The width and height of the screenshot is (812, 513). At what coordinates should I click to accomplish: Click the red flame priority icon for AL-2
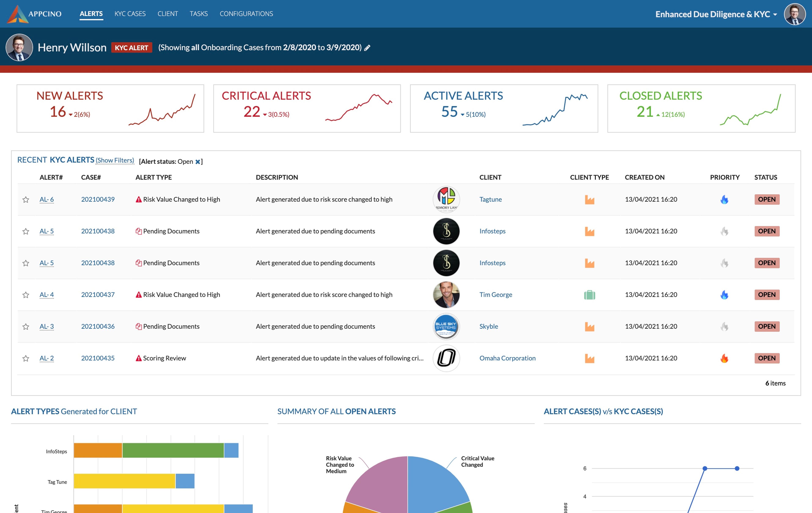pyautogui.click(x=724, y=358)
